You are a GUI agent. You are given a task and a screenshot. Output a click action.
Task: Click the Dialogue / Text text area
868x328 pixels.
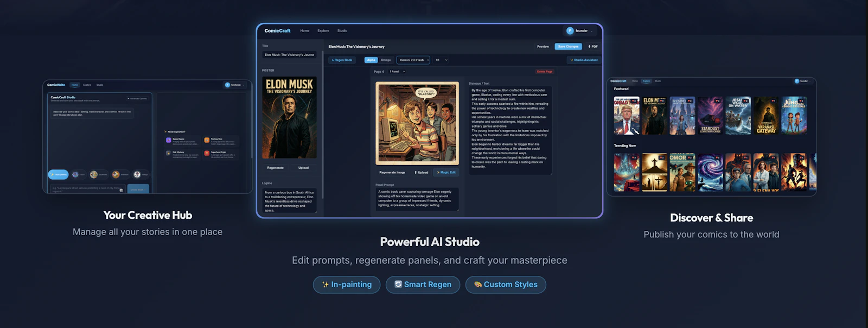point(510,130)
